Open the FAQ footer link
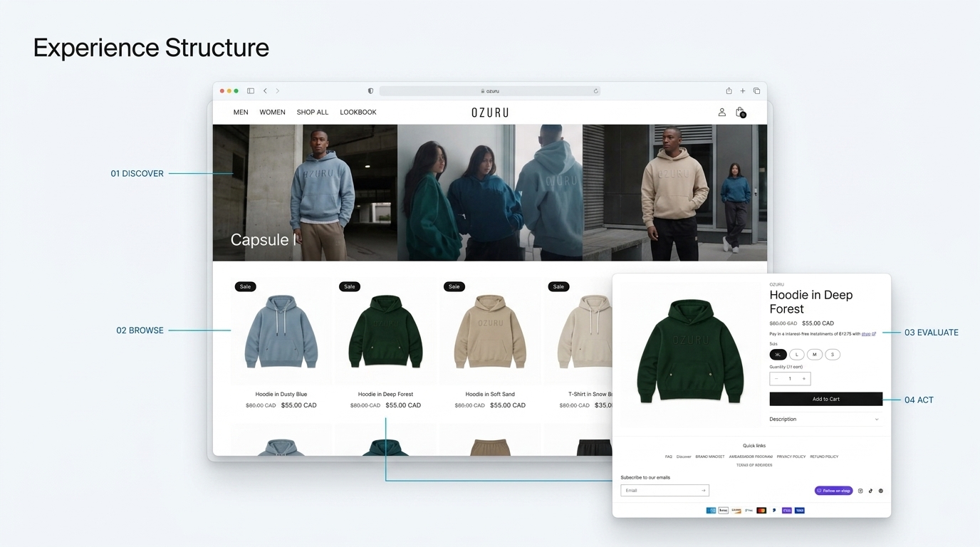980x547 pixels. click(x=669, y=457)
